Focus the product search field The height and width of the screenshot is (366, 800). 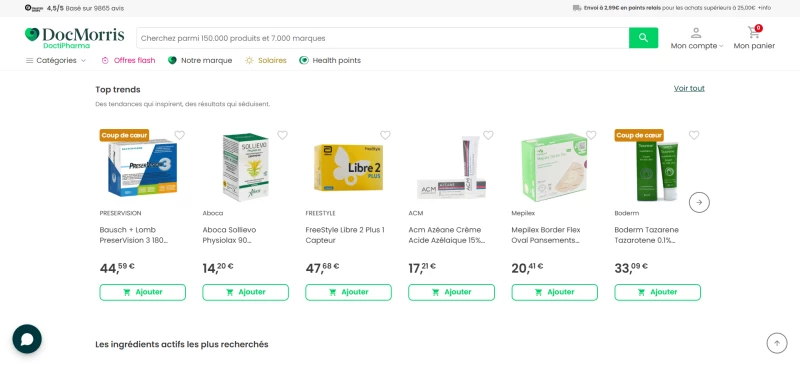383,38
